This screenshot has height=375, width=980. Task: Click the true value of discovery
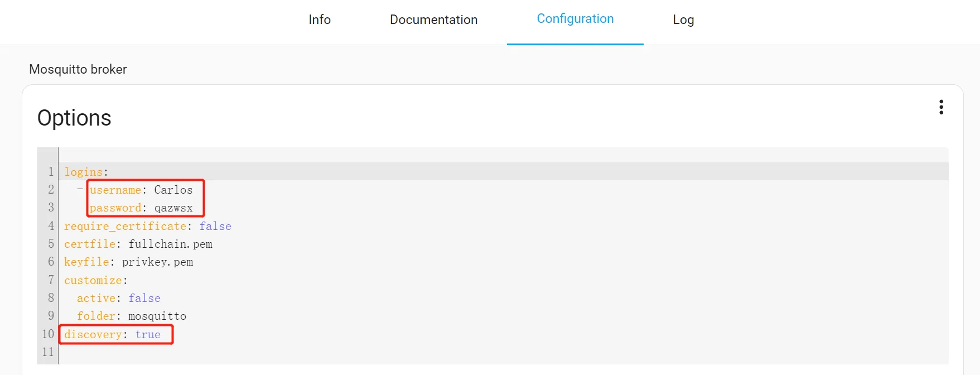point(148,334)
